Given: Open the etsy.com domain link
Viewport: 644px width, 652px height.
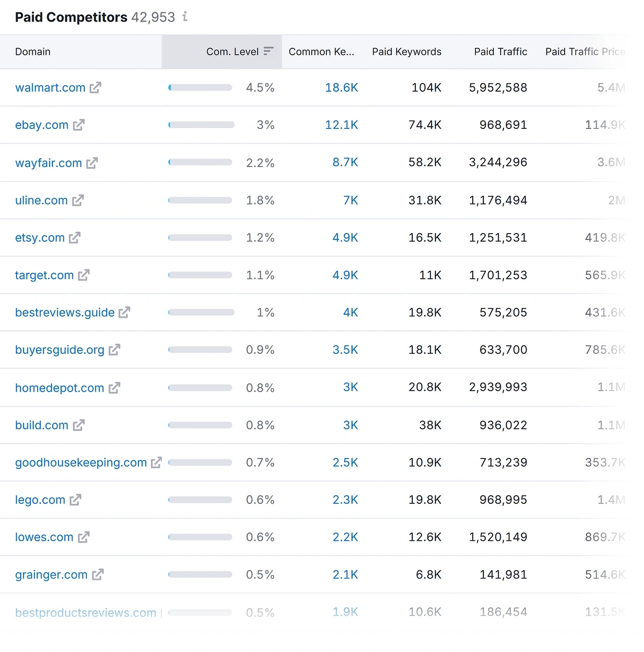Looking at the screenshot, I should (x=40, y=237).
